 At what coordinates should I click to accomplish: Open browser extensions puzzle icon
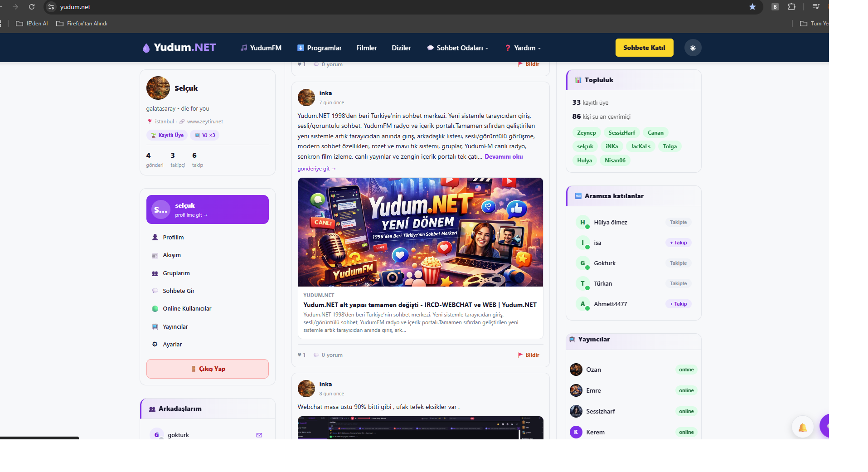[791, 7]
